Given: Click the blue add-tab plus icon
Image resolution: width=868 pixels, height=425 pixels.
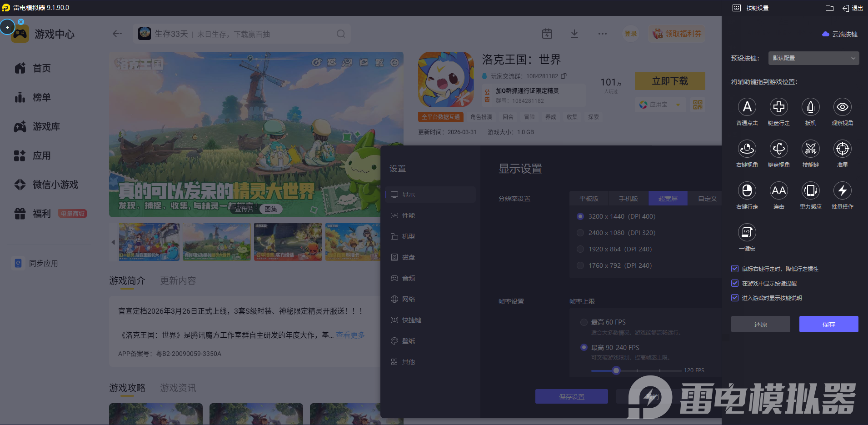Looking at the screenshot, I should (7, 27).
